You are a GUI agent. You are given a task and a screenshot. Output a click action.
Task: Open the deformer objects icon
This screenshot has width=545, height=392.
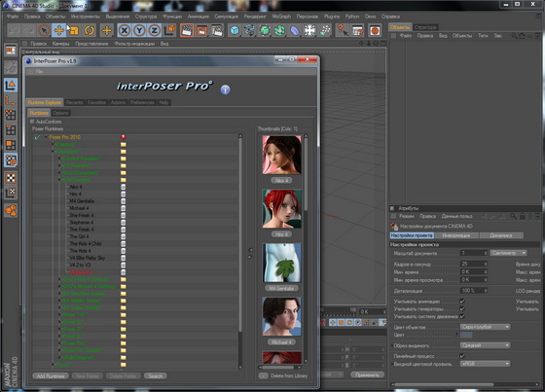(x=294, y=30)
